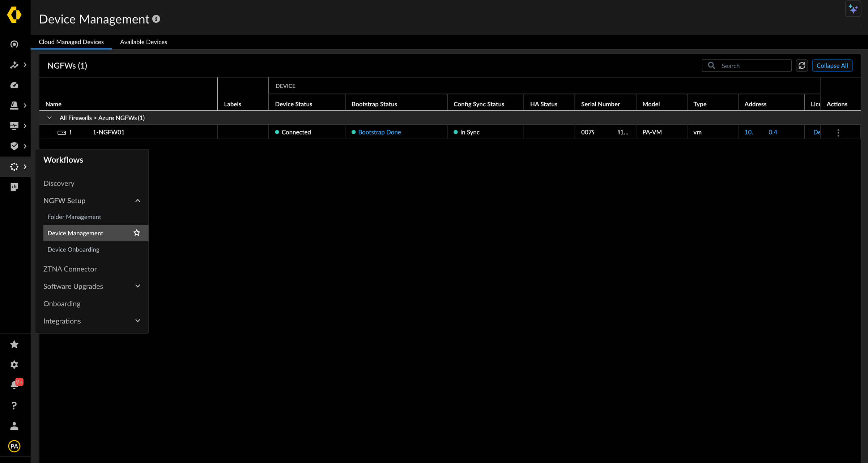Open the notifications bell with 9+ badge
Viewport: 868px width, 463px height.
[x=15, y=385]
